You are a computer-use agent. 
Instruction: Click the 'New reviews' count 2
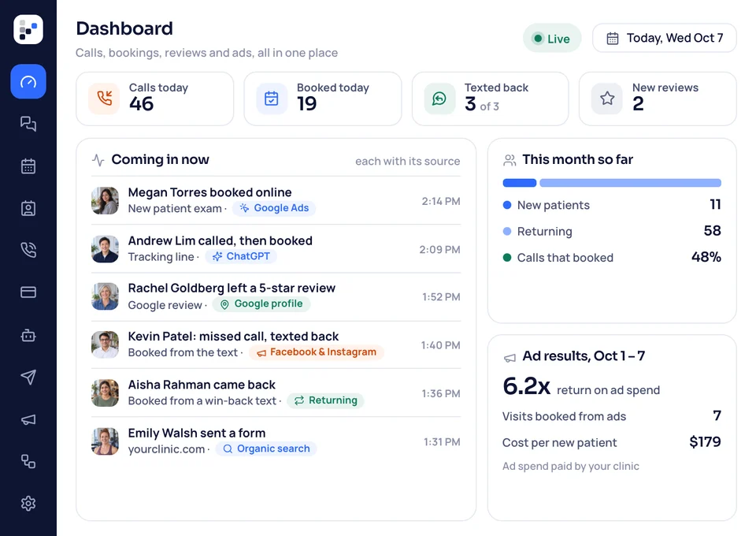[x=638, y=104]
